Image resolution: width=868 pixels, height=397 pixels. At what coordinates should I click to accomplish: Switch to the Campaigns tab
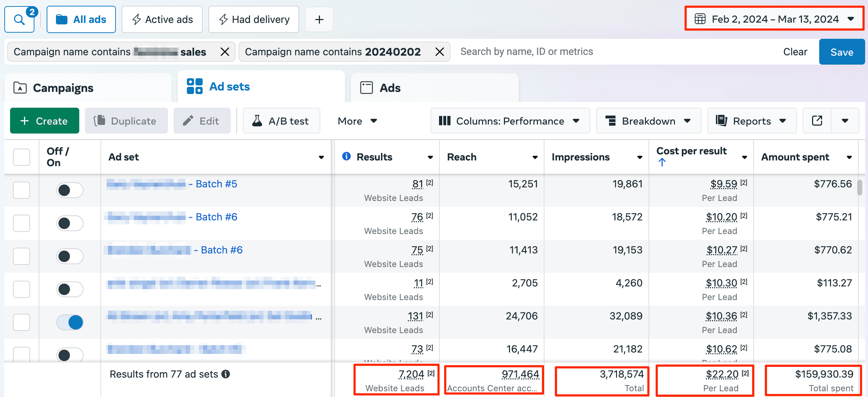[88, 88]
